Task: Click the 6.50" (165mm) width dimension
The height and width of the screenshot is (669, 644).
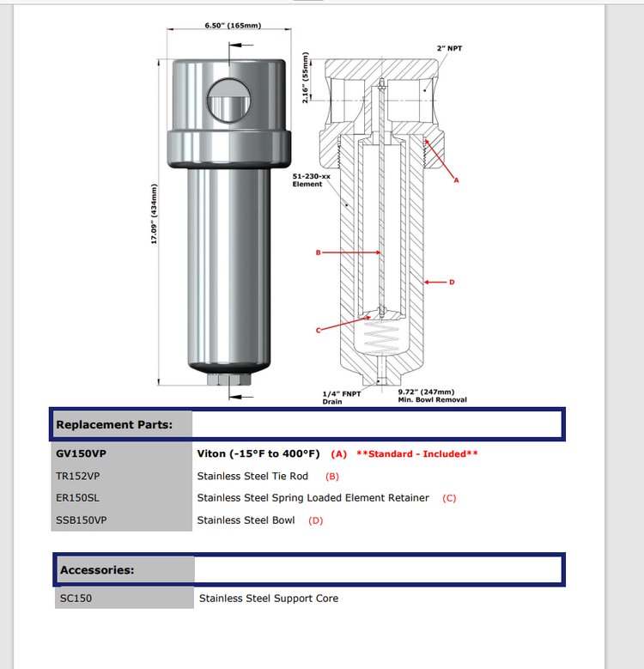Action: 229,27
